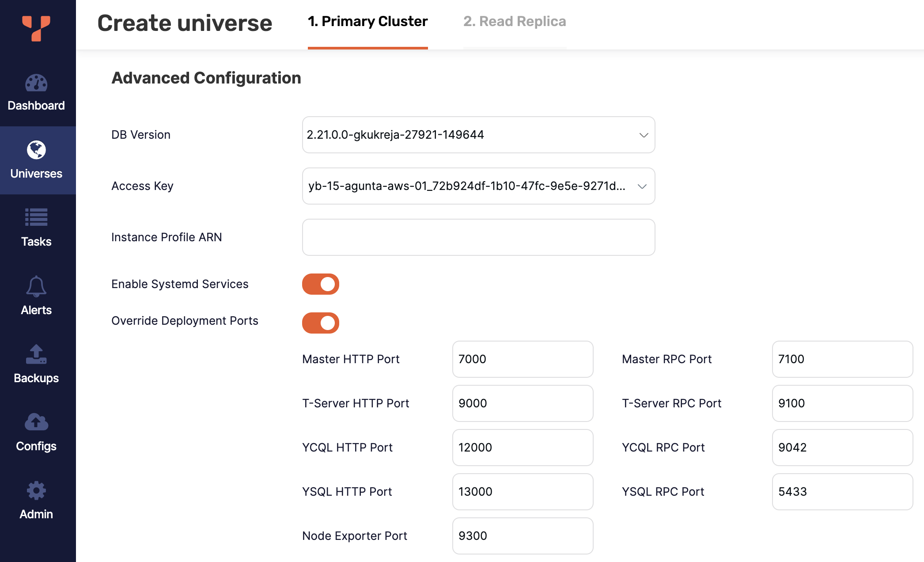This screenshot has height=562, width=924.
Task: Disable the Enable Systemd Services toggle
Action: tap(321, 284)
